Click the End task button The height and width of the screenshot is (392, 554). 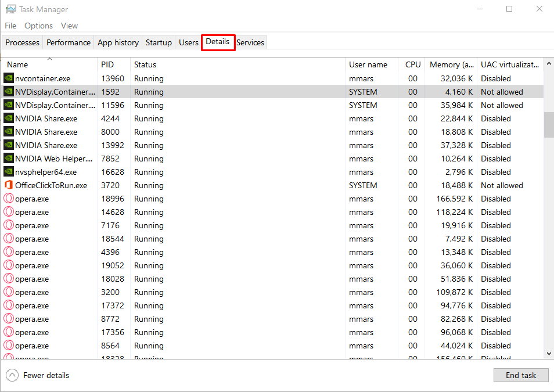pos(521,375)
